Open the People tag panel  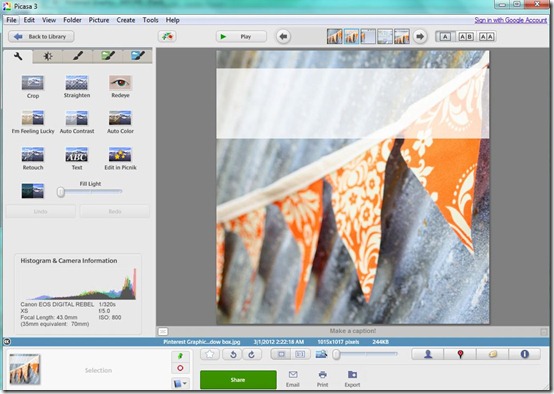point(428,354)
